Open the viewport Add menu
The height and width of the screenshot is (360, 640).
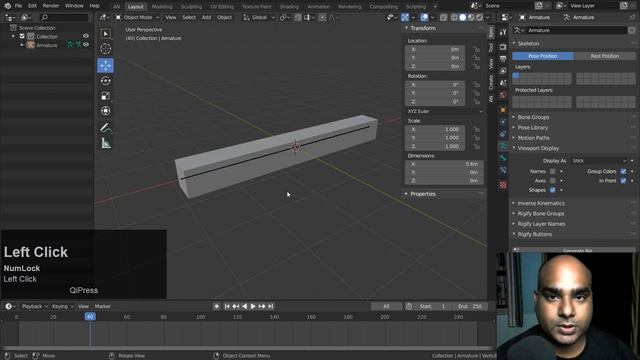207,18
